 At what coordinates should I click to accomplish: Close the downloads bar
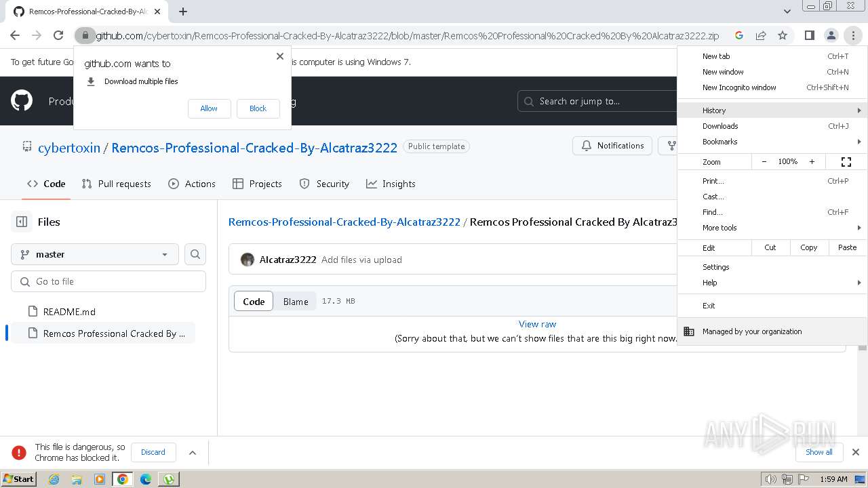(x=856, y=452)
